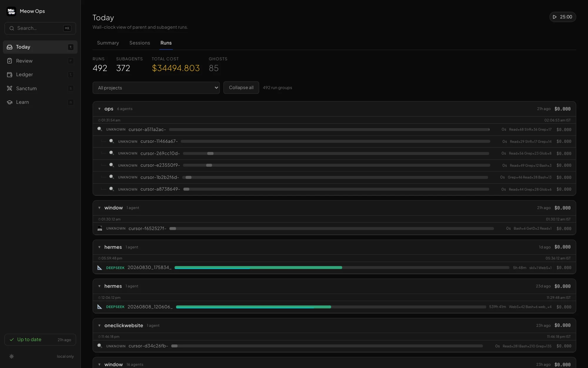Viewport: 588px width, 368px height.
Task: Click the timeline bar for cursor-e23550f9-
Action: pos(336,165)
